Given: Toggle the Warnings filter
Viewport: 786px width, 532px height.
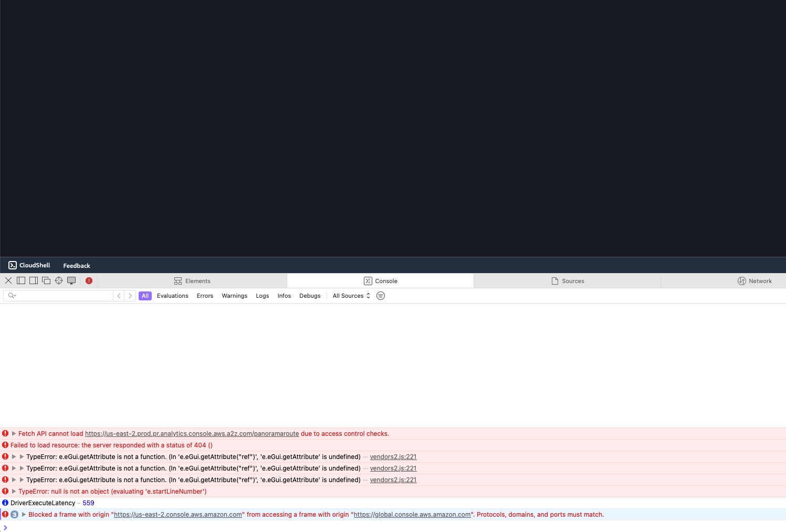Looking at the screenshot, I should click(234, 296).
